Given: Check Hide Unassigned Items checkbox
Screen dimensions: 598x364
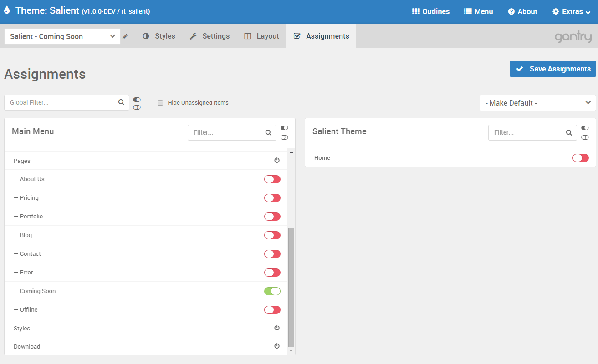Looking at the screenshot, I should tap(160, 103).
